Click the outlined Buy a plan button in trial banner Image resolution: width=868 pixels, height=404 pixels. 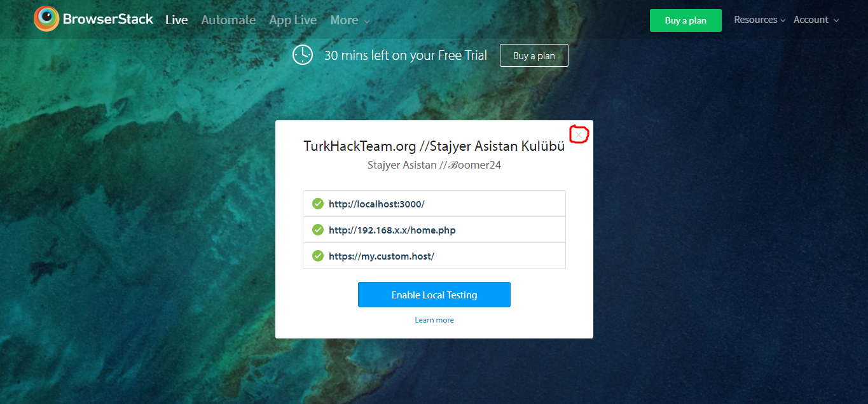tap(534, 55)
